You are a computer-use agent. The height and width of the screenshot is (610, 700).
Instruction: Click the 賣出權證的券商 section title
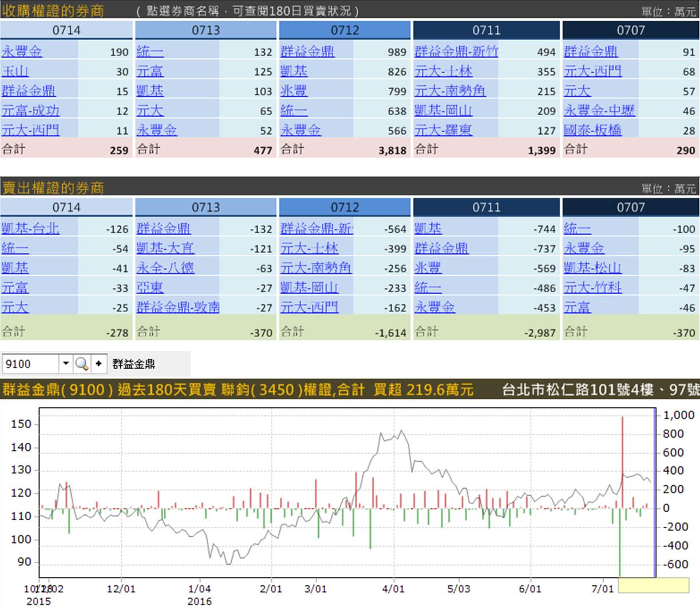(53, 188)
